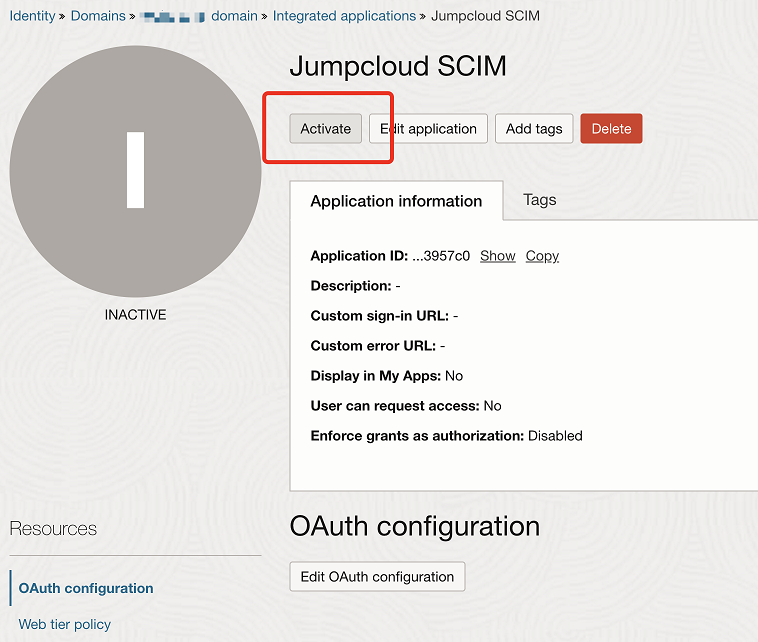Switch to the Tags tab
758x642 pixels.
539,200
